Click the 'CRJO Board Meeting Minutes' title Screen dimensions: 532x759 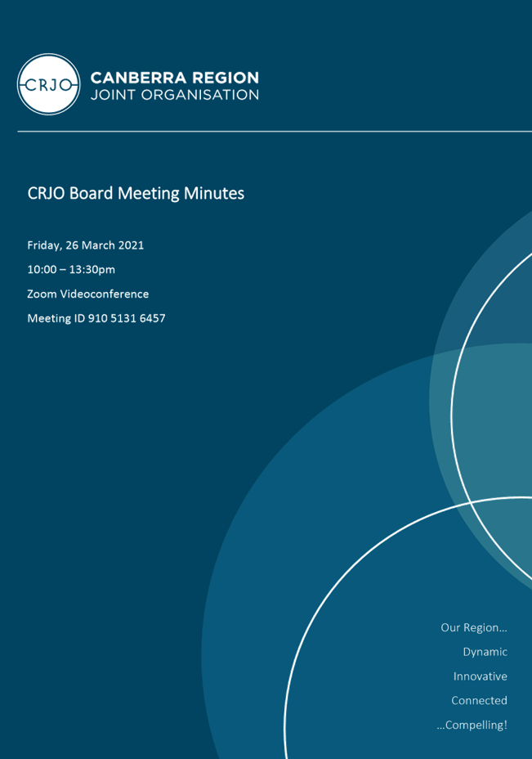pyautogui.click(x=136, y=193)
